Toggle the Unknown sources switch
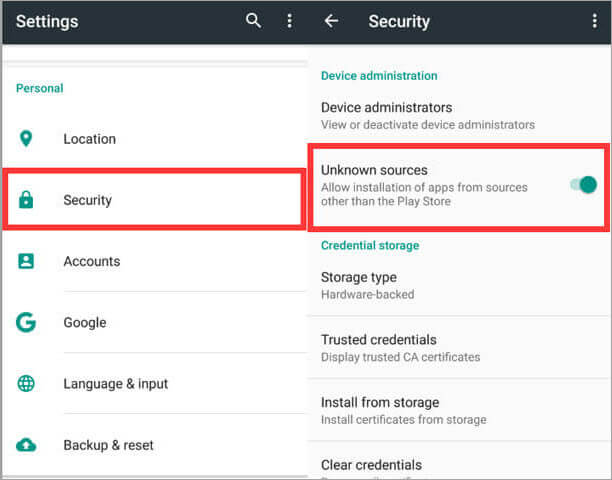The image size is (612, 480). [582, 185]
